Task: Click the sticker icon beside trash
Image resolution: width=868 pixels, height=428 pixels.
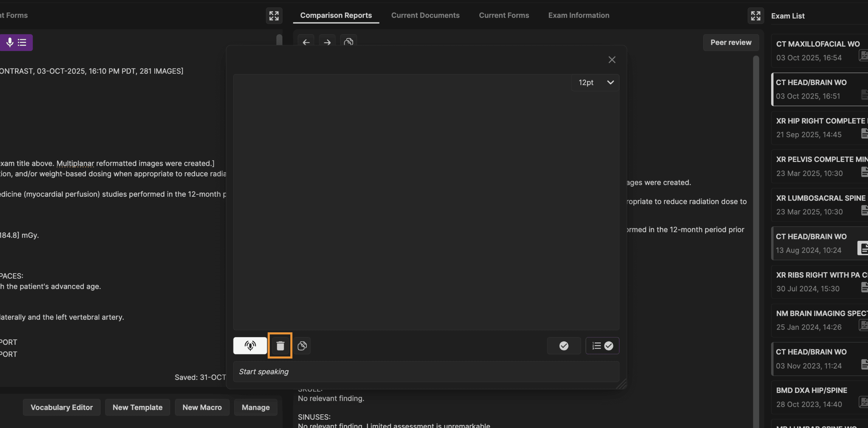Action: point(302,345)
